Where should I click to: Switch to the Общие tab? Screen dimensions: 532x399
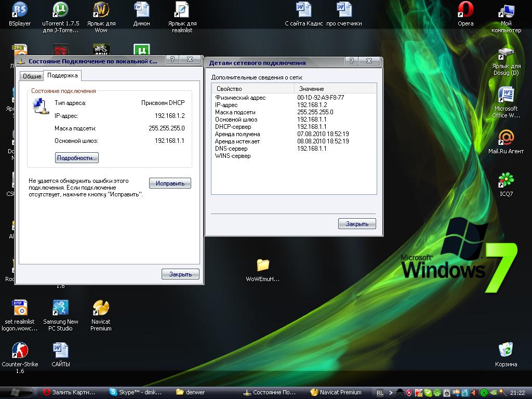32,76
